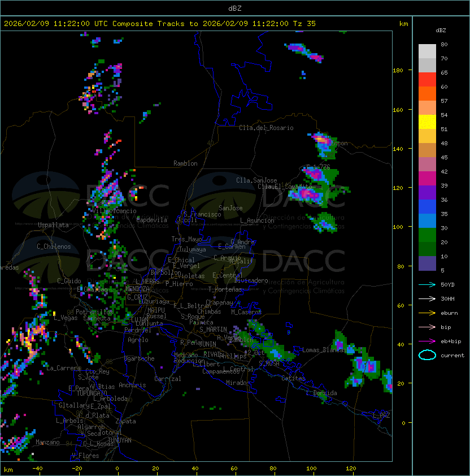Click the 'L_Vegas' map label

[x=66, y=318]
